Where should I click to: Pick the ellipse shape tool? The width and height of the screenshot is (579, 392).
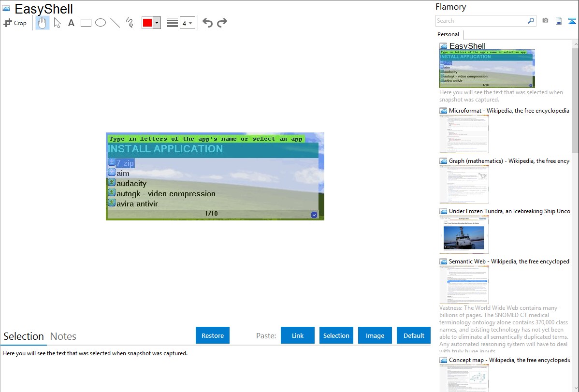101,23
